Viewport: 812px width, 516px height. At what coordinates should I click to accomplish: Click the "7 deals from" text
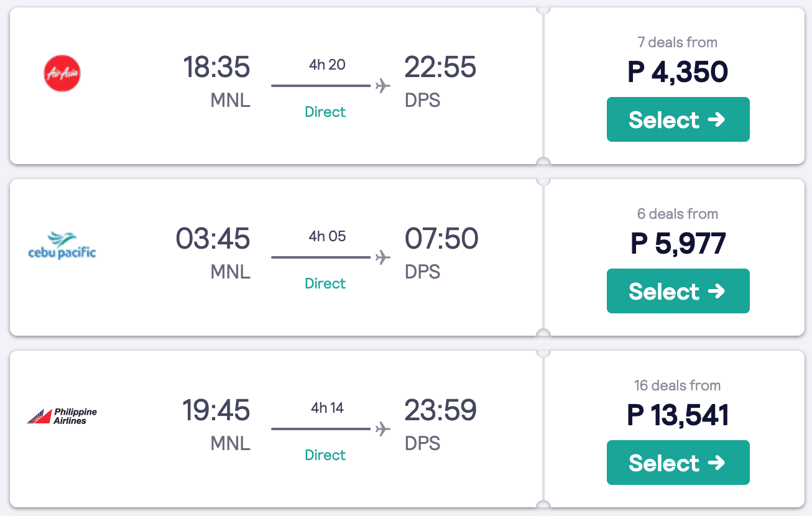pyautogui.click(x=677, y=42)
